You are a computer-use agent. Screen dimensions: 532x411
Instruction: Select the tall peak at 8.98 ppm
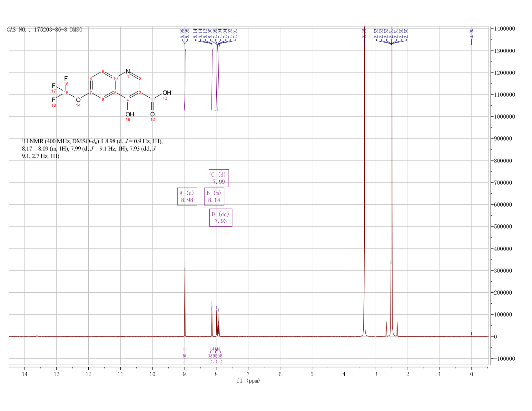point(185,299)
